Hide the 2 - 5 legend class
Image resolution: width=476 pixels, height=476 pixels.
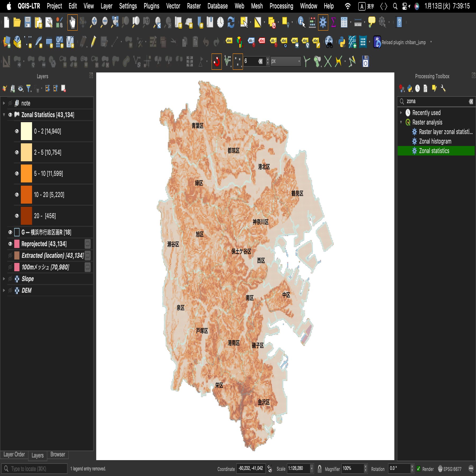coord(17,152)
